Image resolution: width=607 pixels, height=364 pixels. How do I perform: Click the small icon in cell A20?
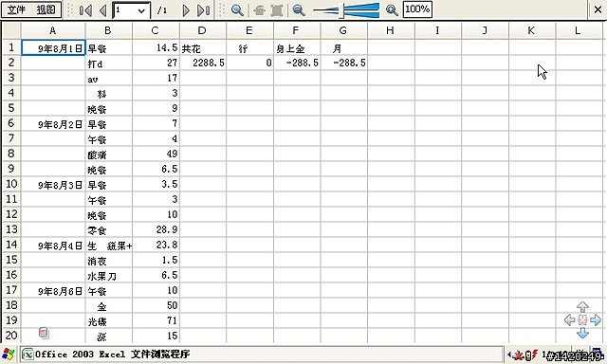pyautogui.click(x=44, y=333)
